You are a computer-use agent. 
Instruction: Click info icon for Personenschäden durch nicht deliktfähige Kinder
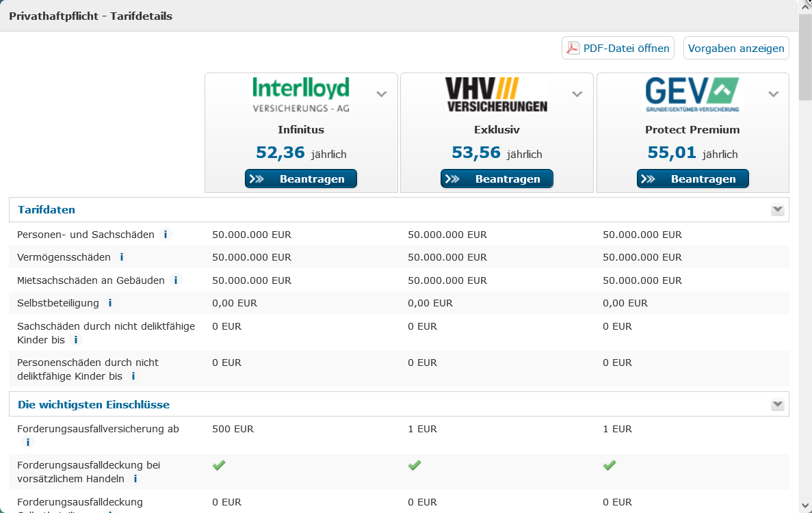133,376
